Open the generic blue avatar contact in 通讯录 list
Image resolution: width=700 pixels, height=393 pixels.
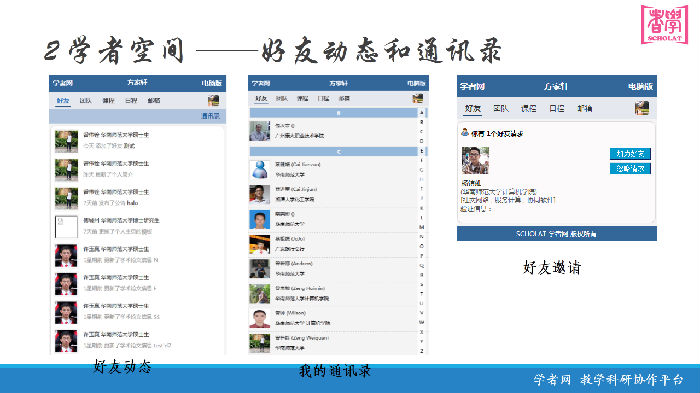click(x=259, y=170)
